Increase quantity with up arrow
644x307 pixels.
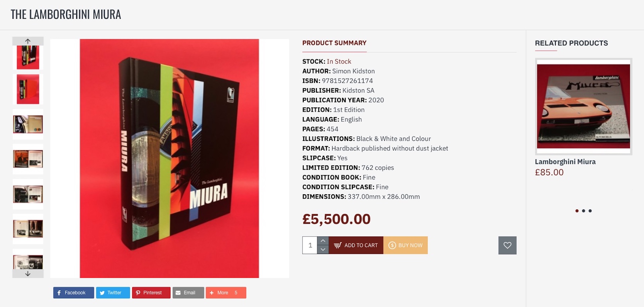click(323, 241)
